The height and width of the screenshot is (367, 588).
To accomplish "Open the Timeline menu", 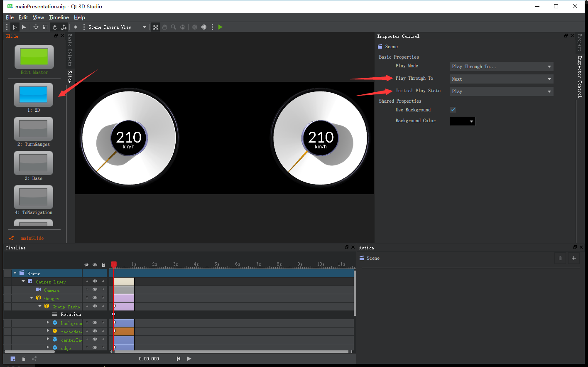I will click(x=59, y=17).
